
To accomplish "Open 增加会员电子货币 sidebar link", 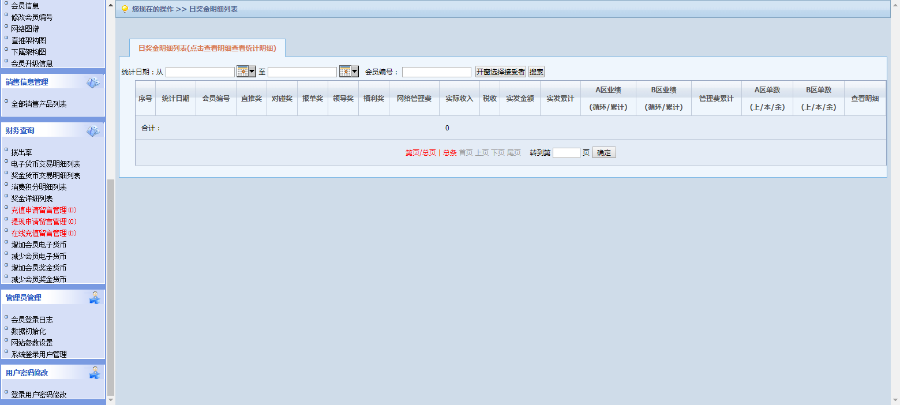I will click(x=39, y=245).
